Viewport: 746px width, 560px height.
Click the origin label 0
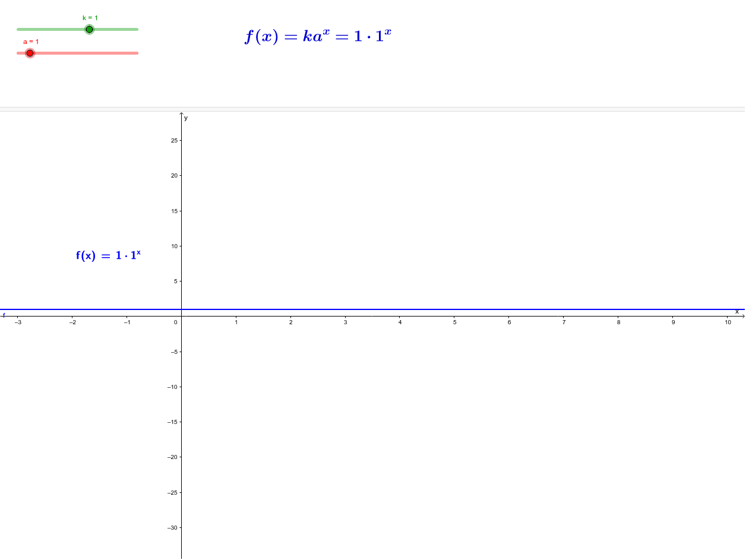[176, 322]
